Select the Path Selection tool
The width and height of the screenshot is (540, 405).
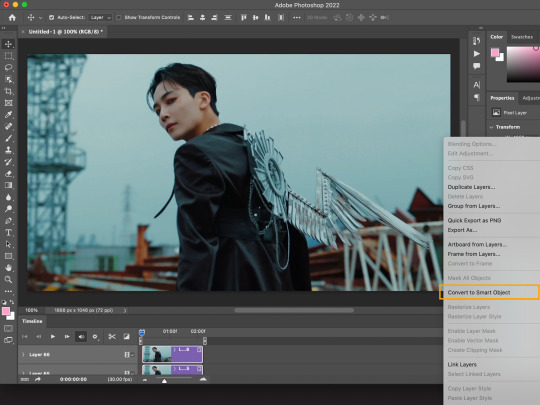8,244
